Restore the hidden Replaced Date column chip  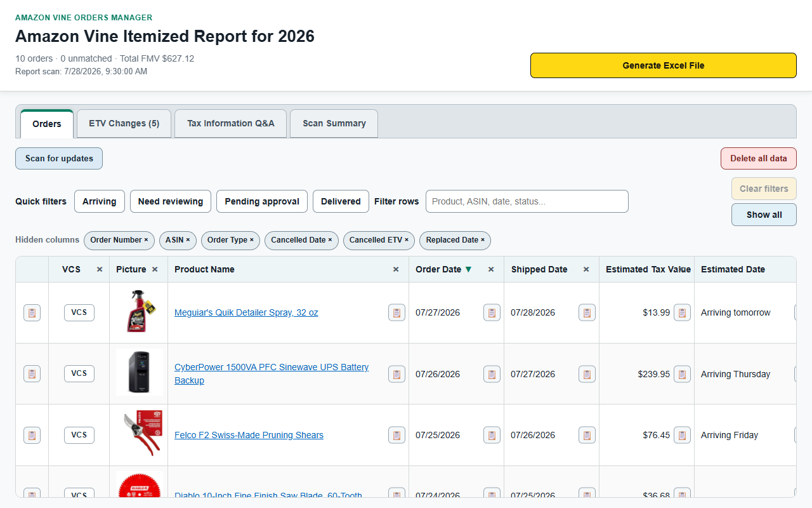pyautogui.click(x=455, y=240)
